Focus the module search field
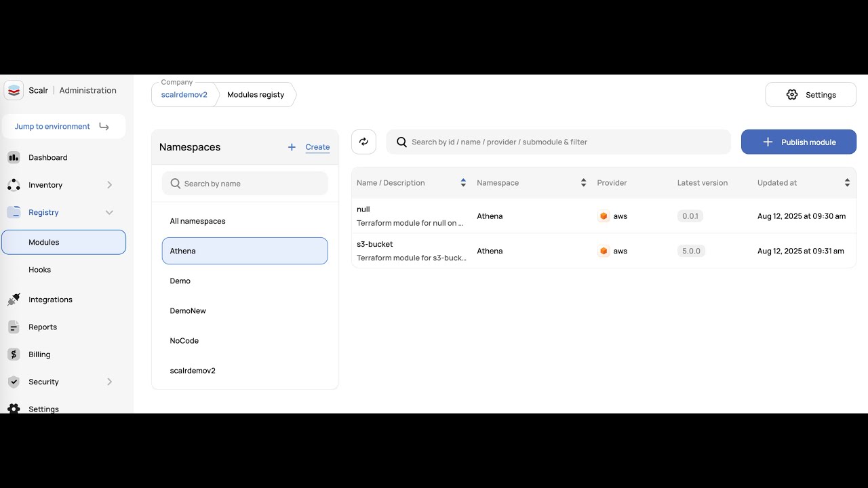868x488 pixels. [563, 142]
